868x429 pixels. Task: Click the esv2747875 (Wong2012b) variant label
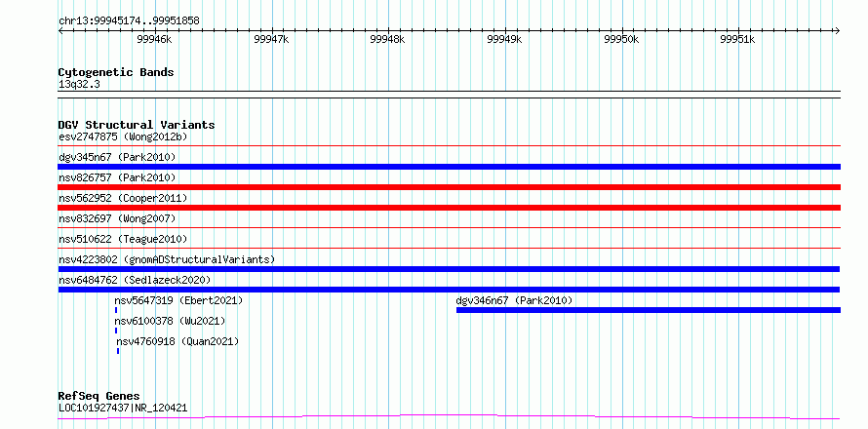point(125,136)
